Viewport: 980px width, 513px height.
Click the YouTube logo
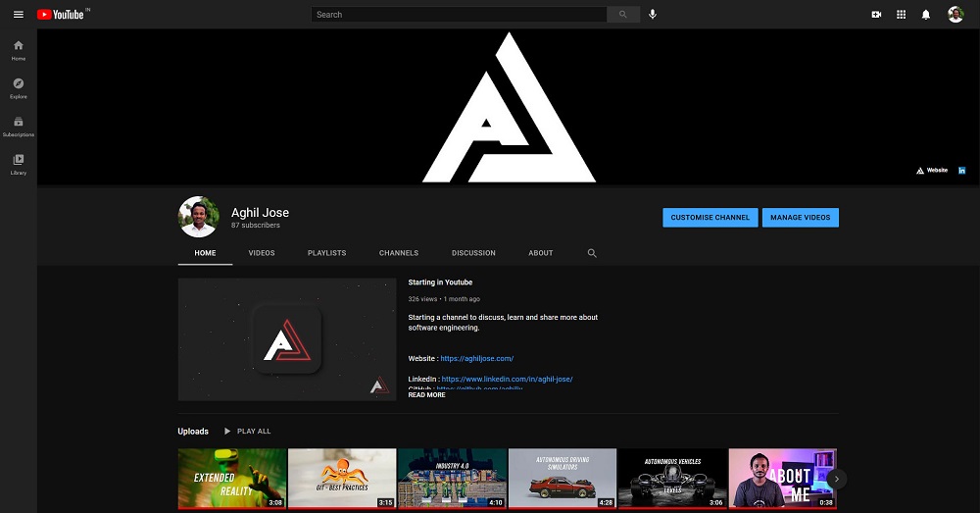coord(61,15)
